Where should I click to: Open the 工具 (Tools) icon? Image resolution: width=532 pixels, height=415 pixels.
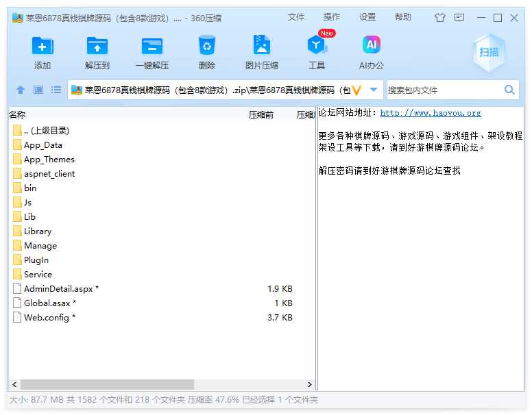(x=317, y=45)
